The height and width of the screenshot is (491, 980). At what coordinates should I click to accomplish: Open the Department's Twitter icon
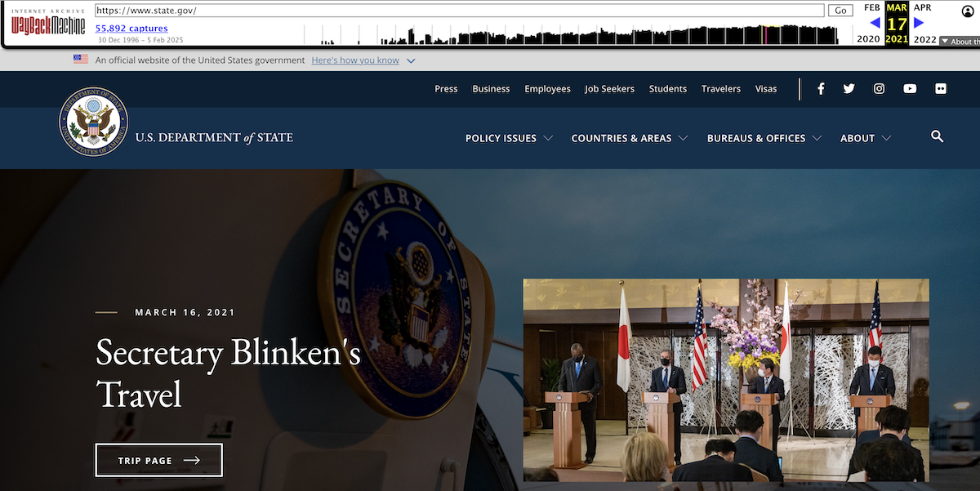click(849, 88)
